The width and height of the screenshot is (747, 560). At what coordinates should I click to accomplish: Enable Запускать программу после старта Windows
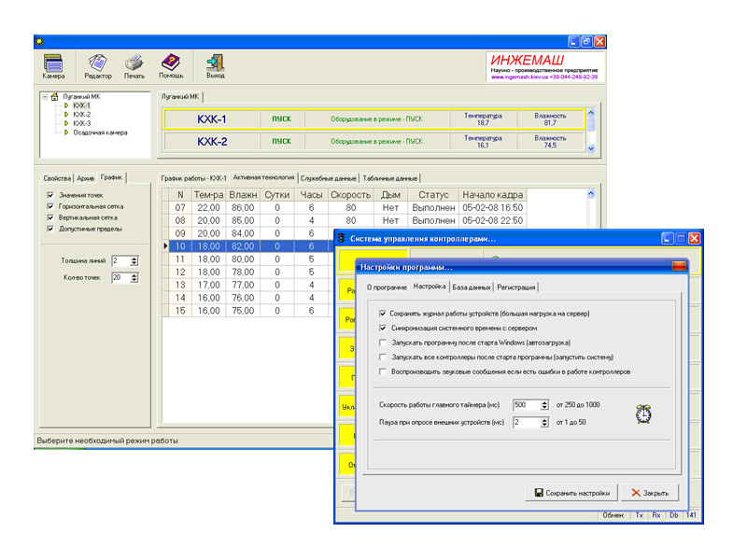(x=384, y=343)
